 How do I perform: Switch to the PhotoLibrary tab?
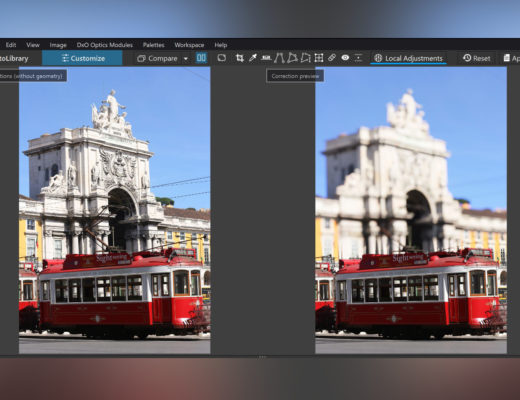point(14,58)
